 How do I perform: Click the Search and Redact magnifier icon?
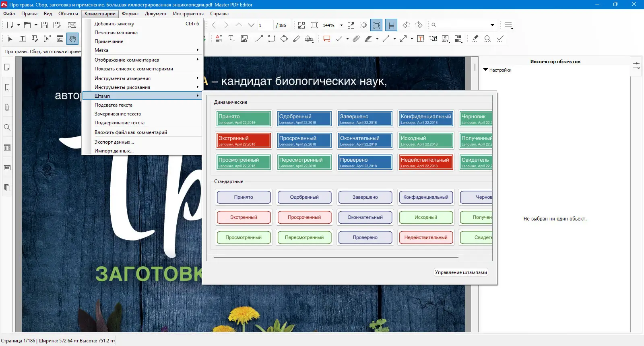pyautogui.click(x=488, y=39)
